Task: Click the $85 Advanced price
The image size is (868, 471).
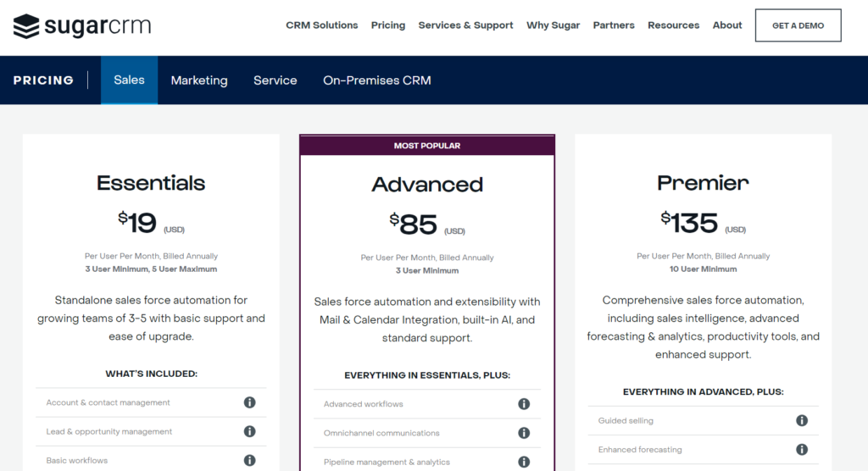Action: pyautogui.click(x=414, y=224)
